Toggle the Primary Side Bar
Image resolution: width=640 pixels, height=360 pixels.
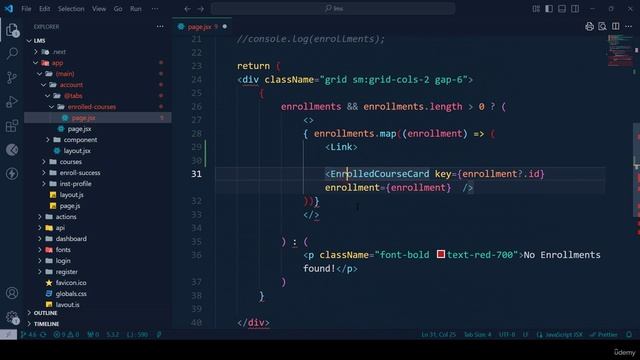click(549, 9)
